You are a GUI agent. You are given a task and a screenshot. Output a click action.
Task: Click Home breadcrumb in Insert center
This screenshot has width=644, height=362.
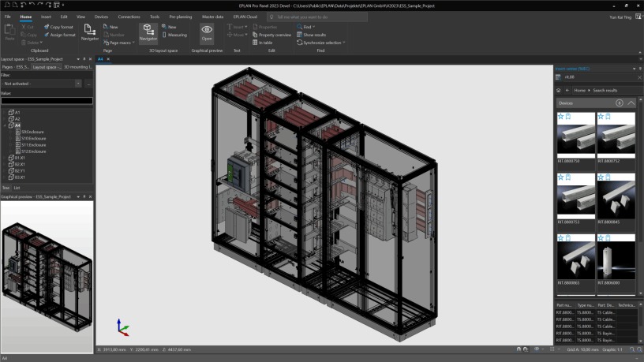580,90
